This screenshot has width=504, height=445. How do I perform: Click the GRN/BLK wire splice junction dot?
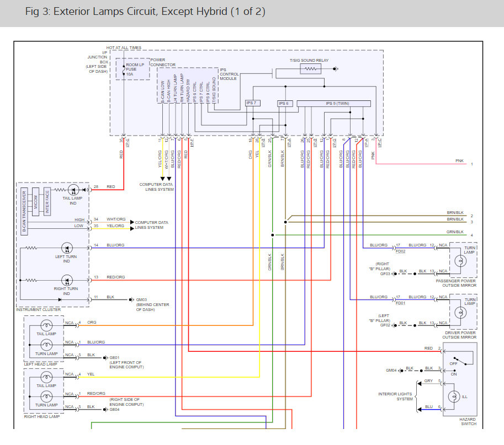tap(273, 235)
